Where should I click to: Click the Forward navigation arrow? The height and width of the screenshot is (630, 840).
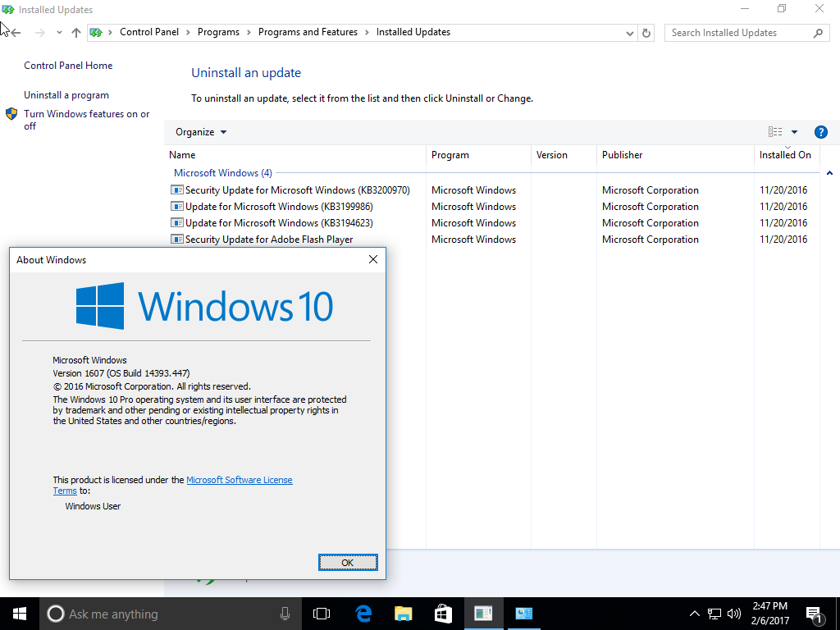pos(39,33)
